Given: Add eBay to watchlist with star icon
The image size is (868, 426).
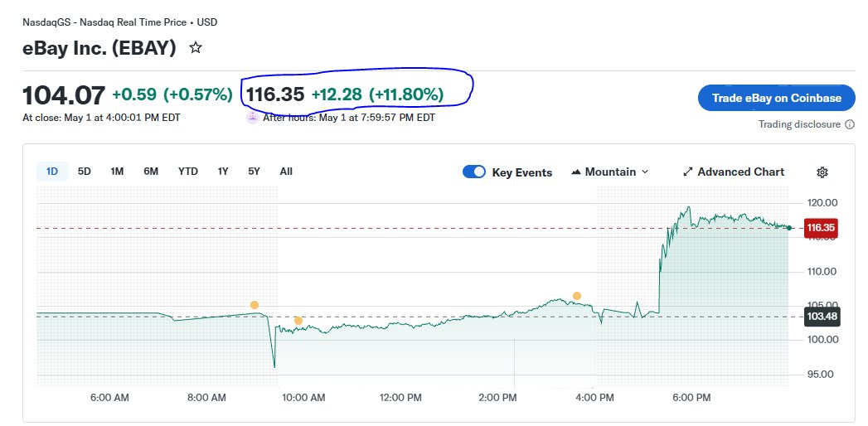Looking at the screenshot, I should 196,47.
